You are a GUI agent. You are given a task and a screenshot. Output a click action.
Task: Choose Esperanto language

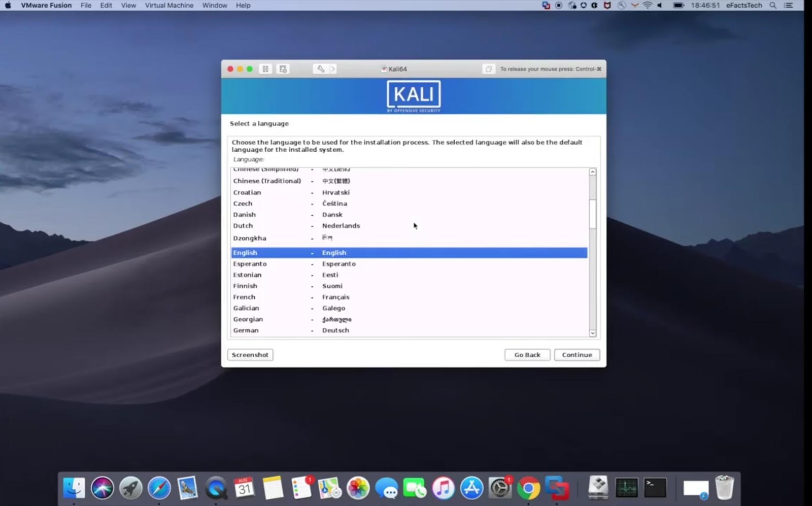tap(409, 264)
